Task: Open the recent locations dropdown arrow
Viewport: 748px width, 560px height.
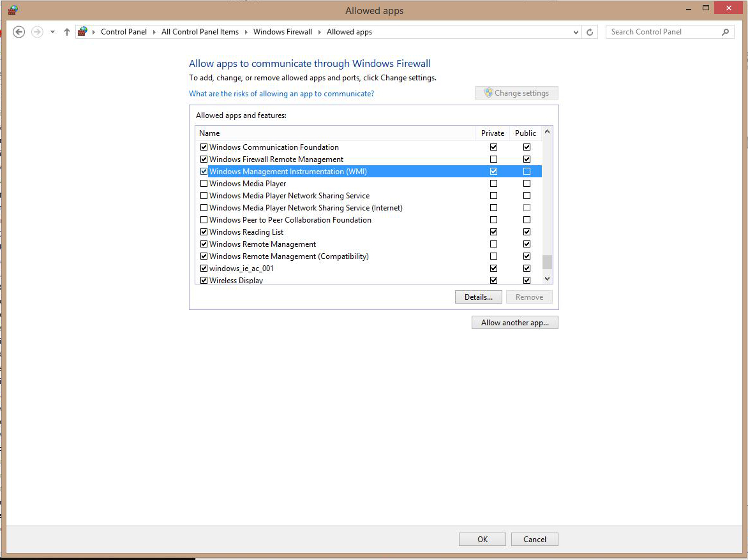Action: coord(52,32)
